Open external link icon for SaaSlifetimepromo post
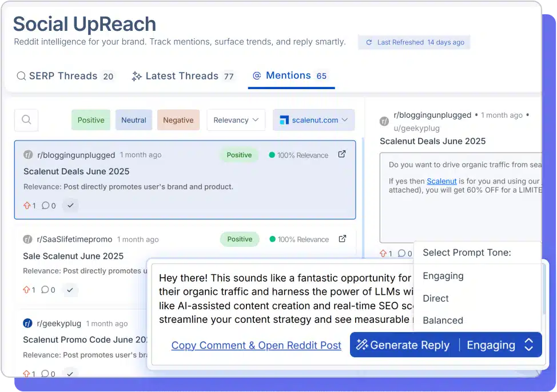This screenshot has width=557, height=392. pyautogui.click(x=342, y=239)
